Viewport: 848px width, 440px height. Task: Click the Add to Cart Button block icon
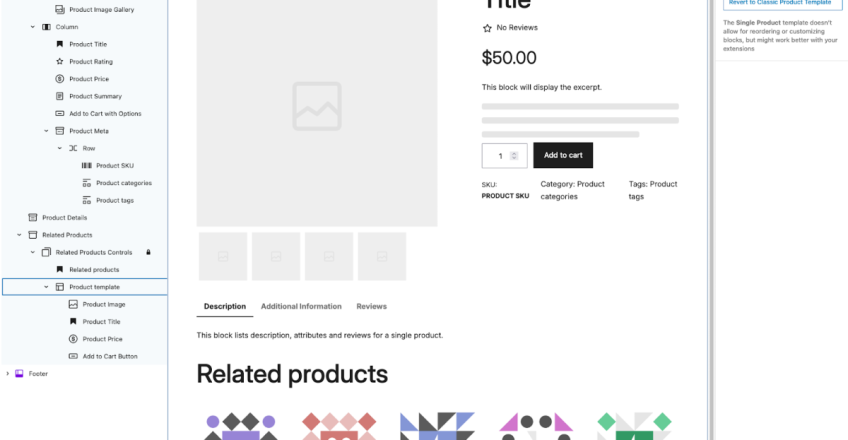coord(73,356)
